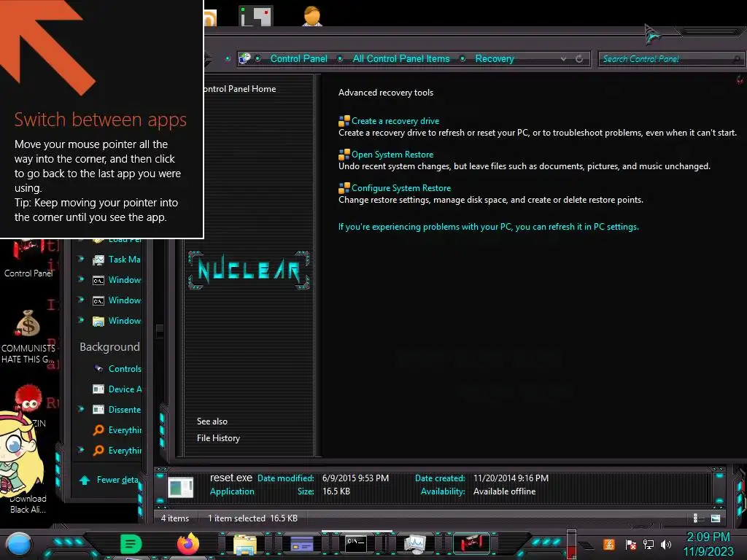Open Command Prompt from the taskbar
This screenshot has height=560, width=747.
356,544
